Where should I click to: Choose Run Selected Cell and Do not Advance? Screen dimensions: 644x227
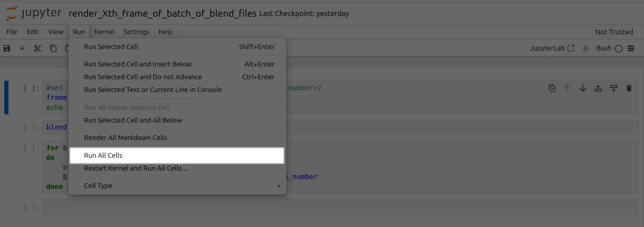pyautogui.click(x=178, y=77)
